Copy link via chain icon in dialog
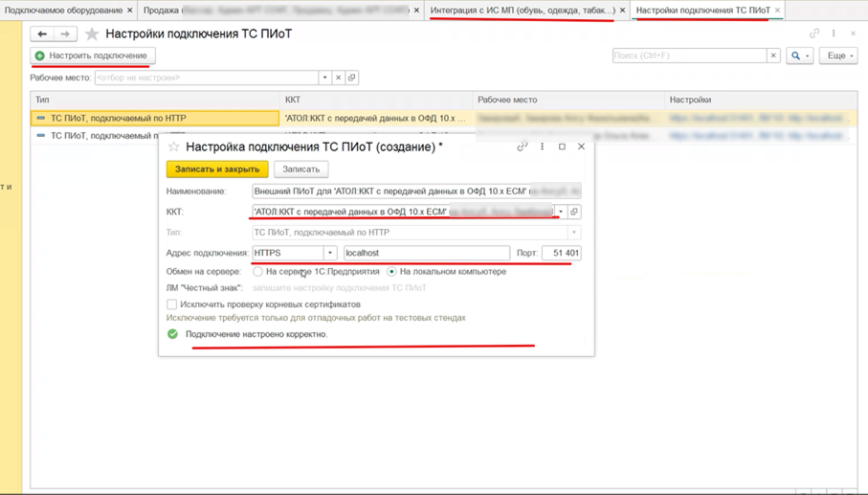 522,146
